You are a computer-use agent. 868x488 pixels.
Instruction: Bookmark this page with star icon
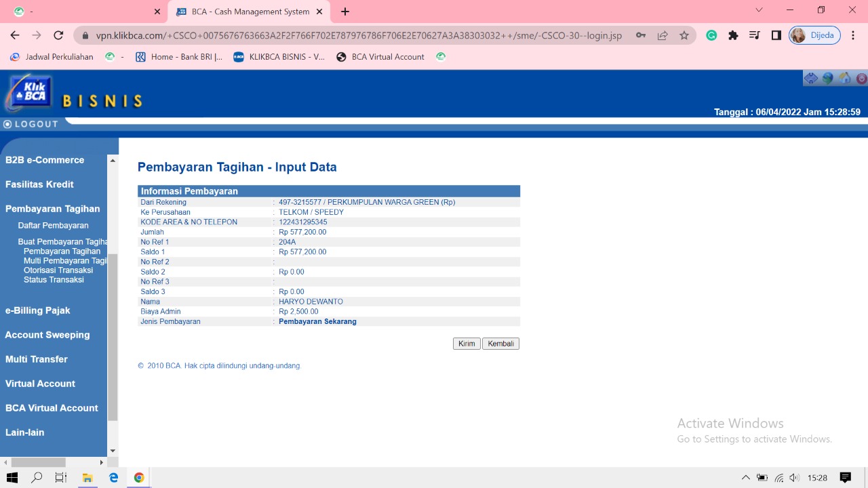(x=684, y=35)
